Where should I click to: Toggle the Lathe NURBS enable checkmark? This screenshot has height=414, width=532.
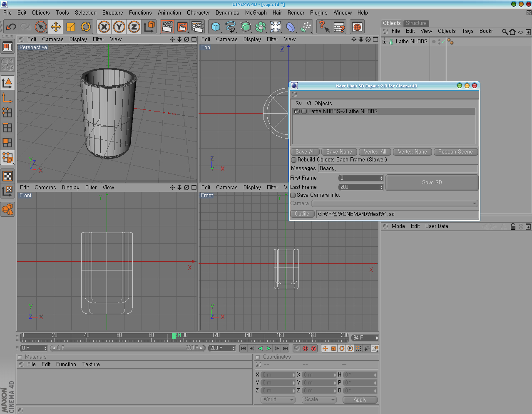[443, 41]
